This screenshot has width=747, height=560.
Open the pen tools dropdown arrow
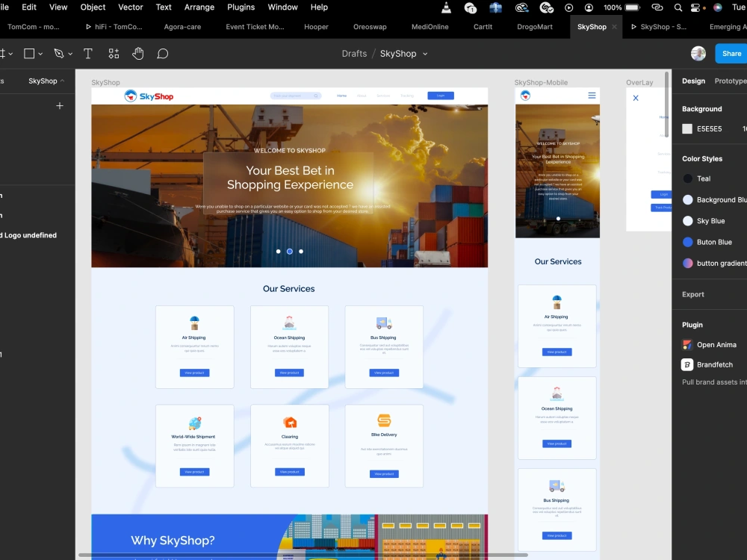pos(70,54)
